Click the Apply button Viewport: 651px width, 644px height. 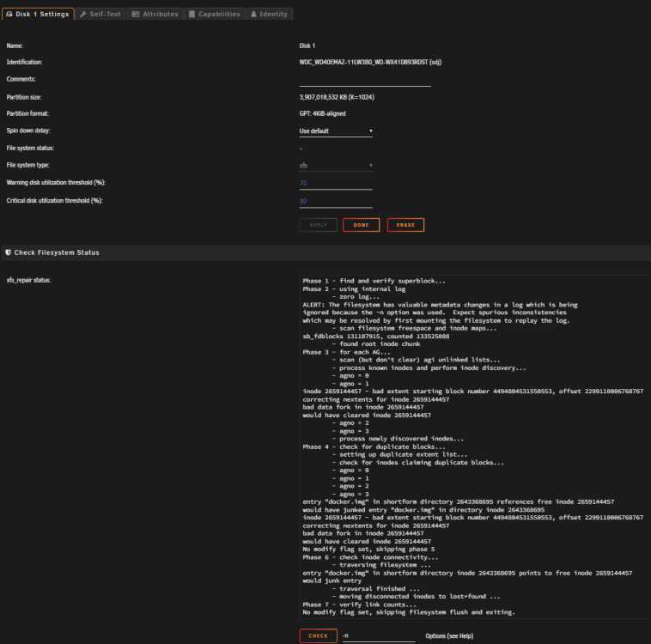tap(319, 225)
